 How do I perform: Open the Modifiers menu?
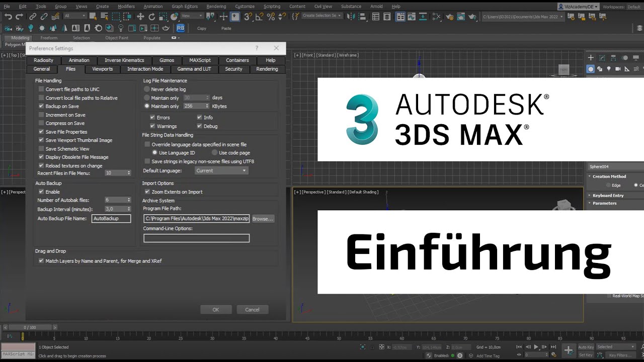click(x=126, y=7)
